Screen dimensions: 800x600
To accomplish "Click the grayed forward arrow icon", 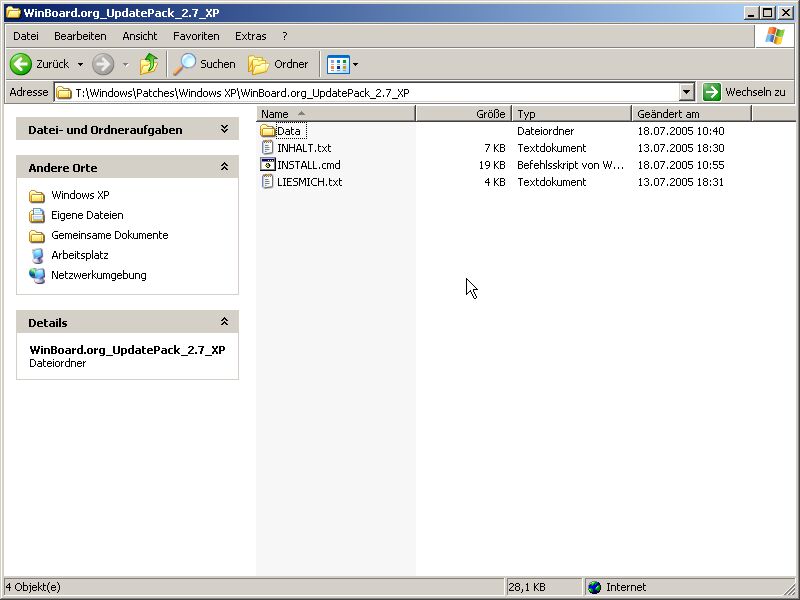I will click(103, 64).
